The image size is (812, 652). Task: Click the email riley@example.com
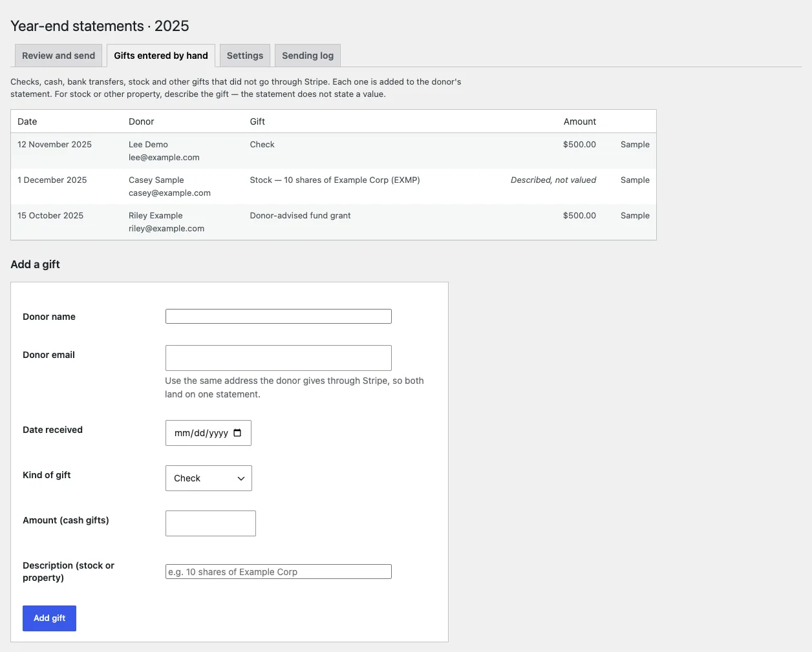[166, 229]
